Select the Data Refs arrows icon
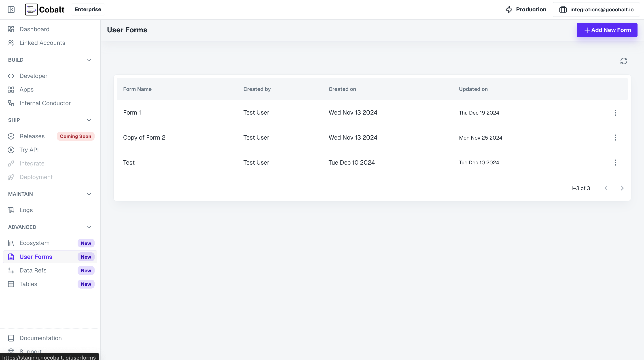The width and height of the screenshot is (644, 360). 11,270
